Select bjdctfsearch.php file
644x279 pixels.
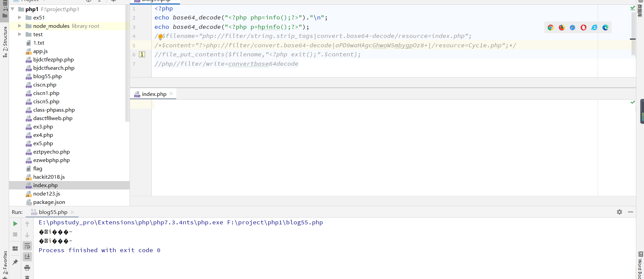point(54,68)
